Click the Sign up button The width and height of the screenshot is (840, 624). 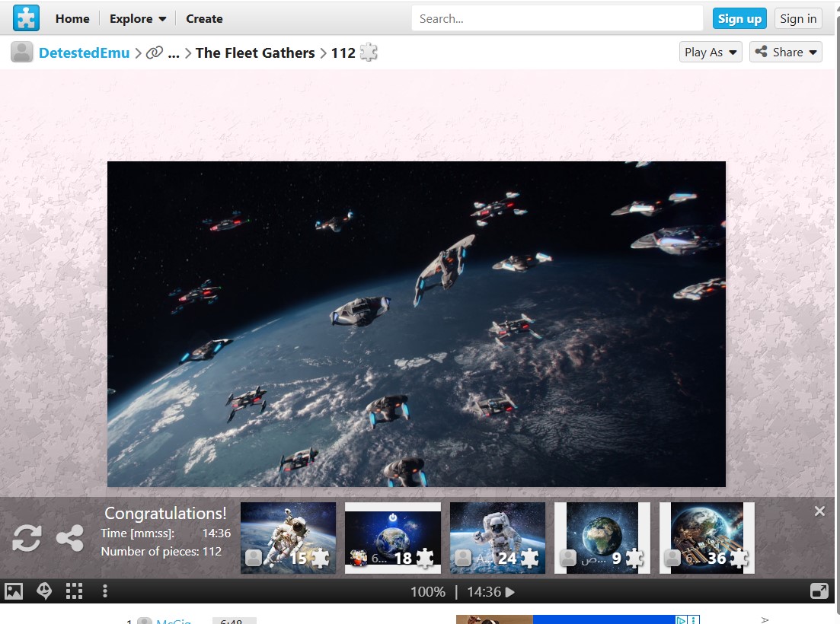click(739, 19)
